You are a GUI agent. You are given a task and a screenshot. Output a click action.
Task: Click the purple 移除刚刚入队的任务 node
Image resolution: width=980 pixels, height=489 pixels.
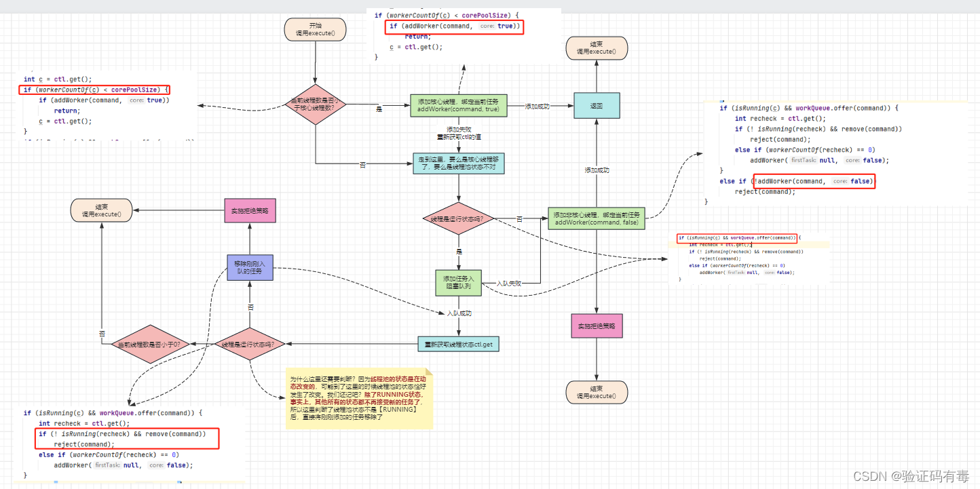click(x=250, y=267)
